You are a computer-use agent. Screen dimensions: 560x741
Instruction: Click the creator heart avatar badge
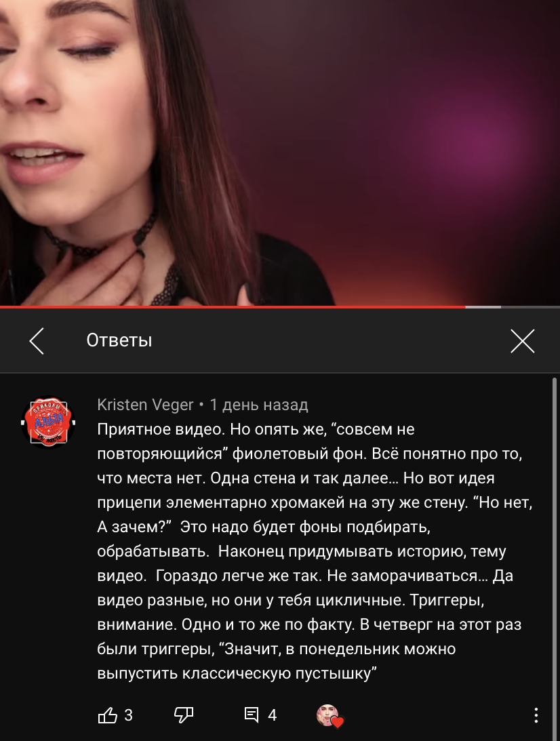click(329, 715)
